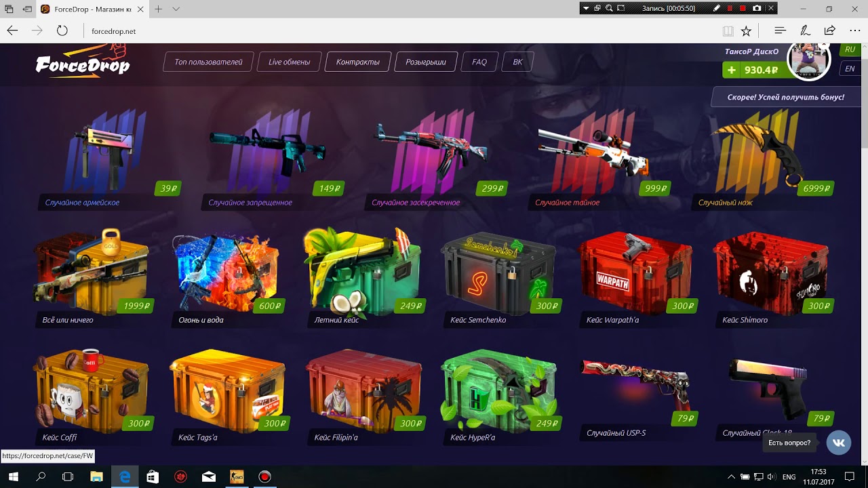The width and height of the screenshot is (868, 488).
Task: Click the 1999₽ price tag
Action: [136, 306]
